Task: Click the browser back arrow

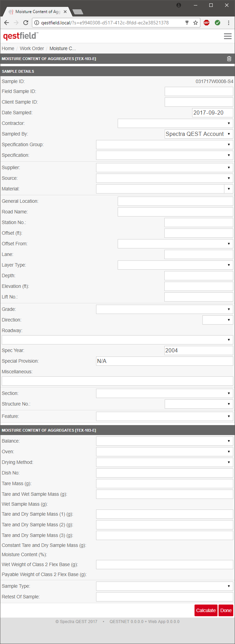Action: coord(7,23)
